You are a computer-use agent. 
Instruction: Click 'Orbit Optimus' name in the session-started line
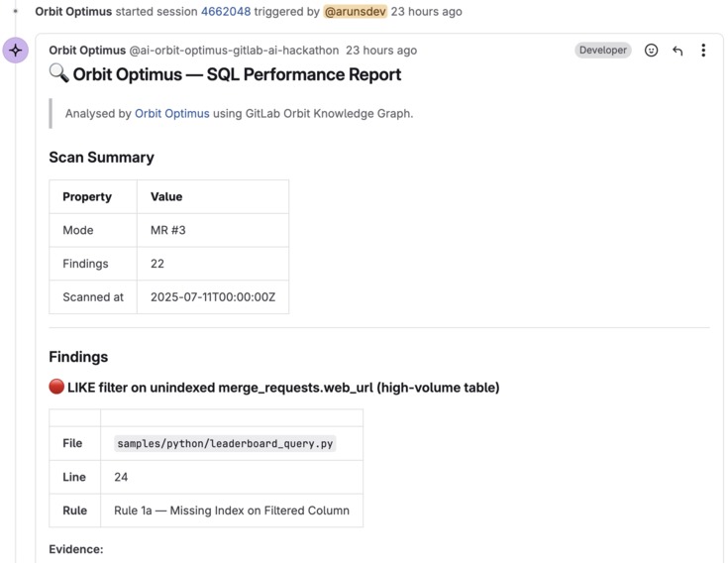(x=73, y=12)
